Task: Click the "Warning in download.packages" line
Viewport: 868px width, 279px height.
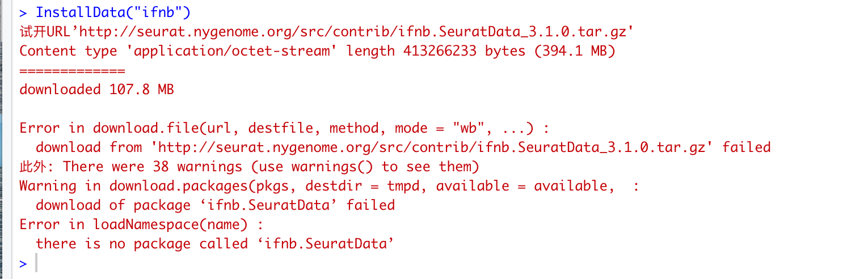Action: [x=329, y=186]
